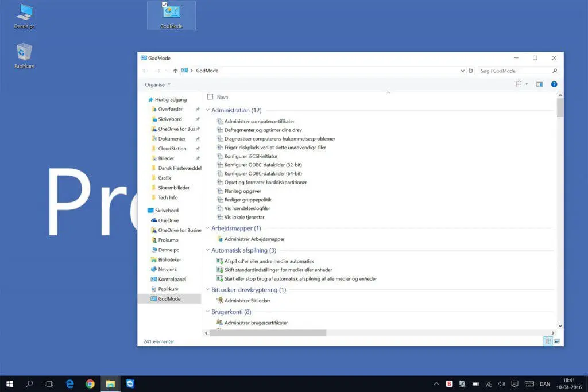588x392 pixels.
Task: Open Administrer BitLocker
Action: pos(247,301)
